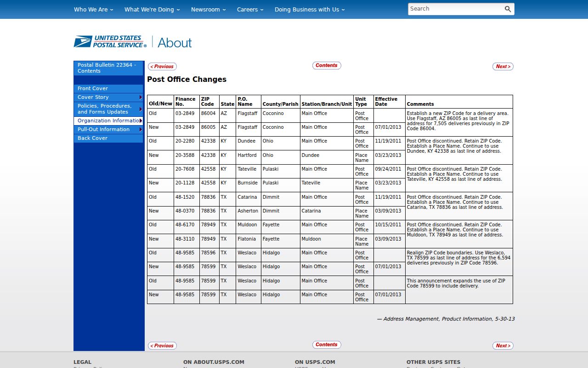This screenshot has height=368, width=588.
Task: Click finance number 20-2280 cell
Action: tap(187, 143)
